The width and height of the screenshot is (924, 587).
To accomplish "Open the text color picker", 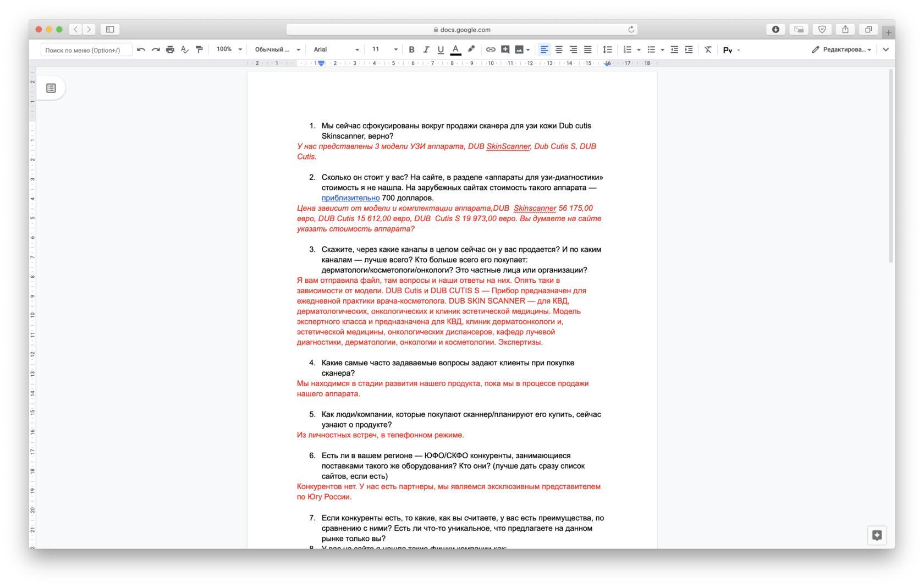I will (455, 50).
